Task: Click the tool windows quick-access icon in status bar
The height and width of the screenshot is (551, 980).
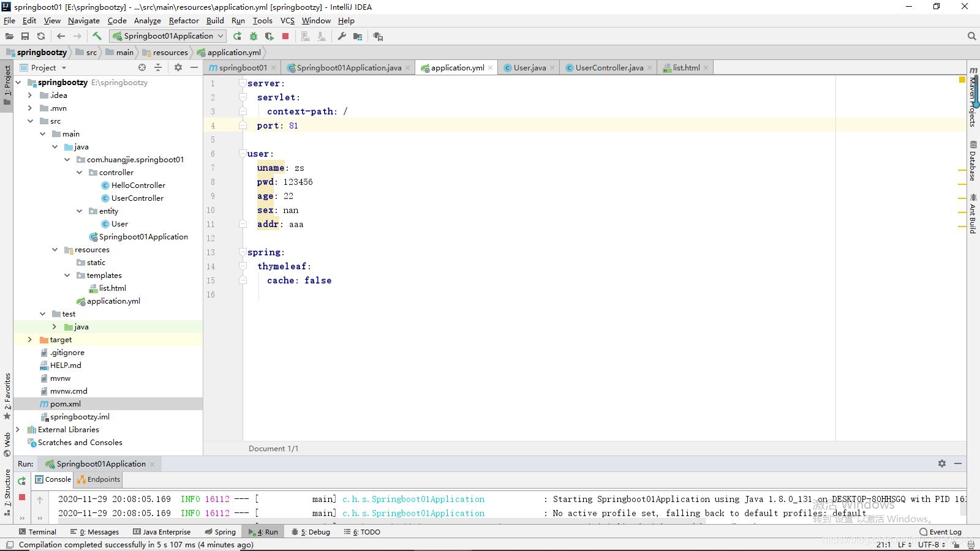Action: coord(9,545)
